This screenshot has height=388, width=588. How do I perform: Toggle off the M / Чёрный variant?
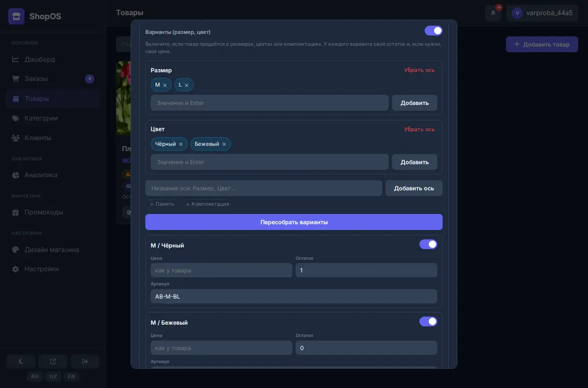(x=428, y=244)
